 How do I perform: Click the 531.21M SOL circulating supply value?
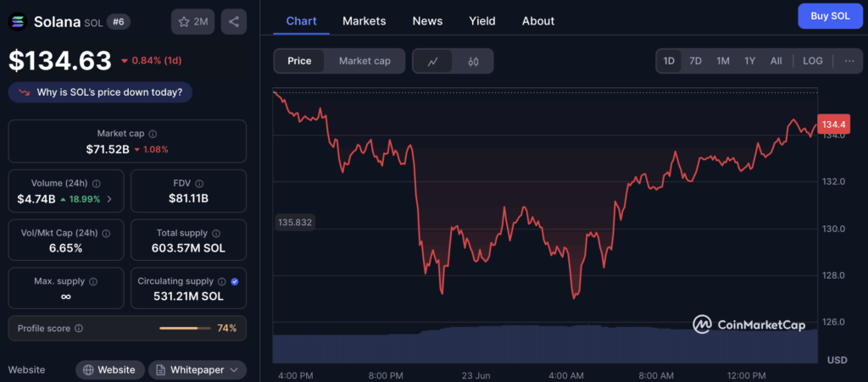[188, 296]
